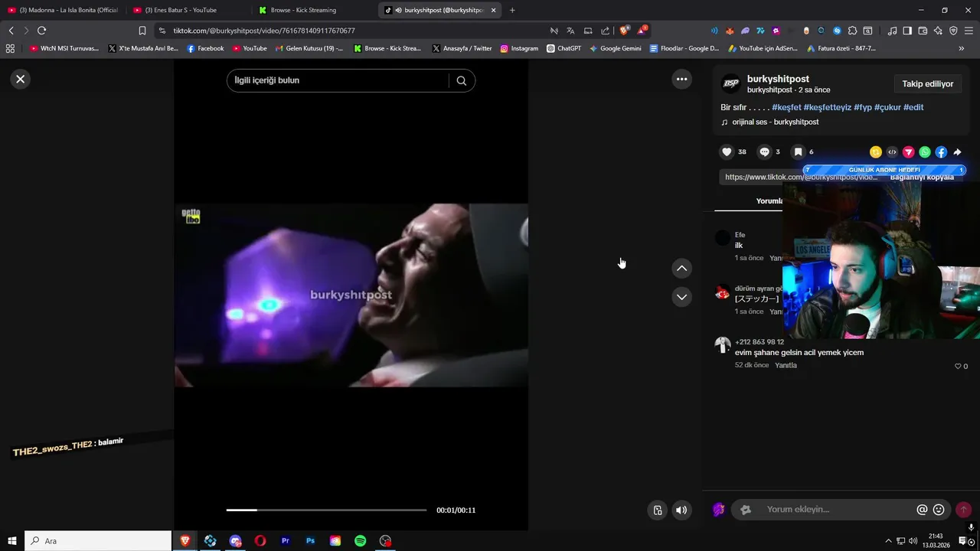Close the TikTok video viewer
The width and height of the screenshot is (980, 551).
tap(21, 79)
